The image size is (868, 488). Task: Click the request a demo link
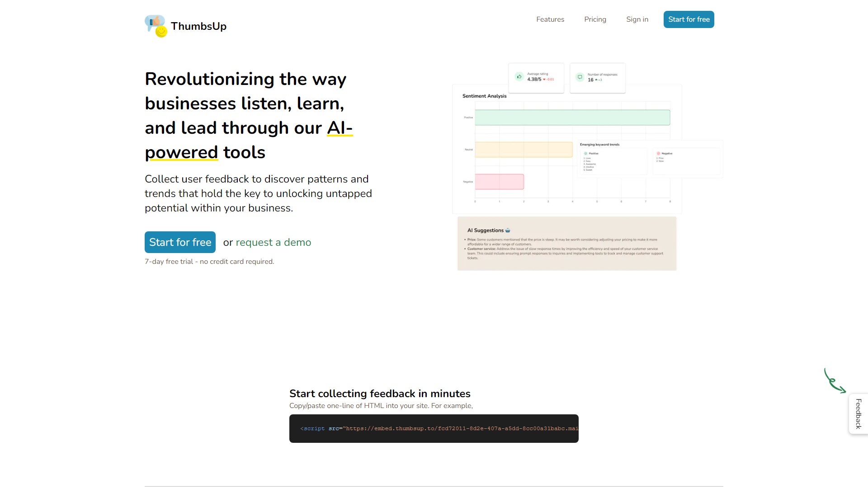point(274,243)
